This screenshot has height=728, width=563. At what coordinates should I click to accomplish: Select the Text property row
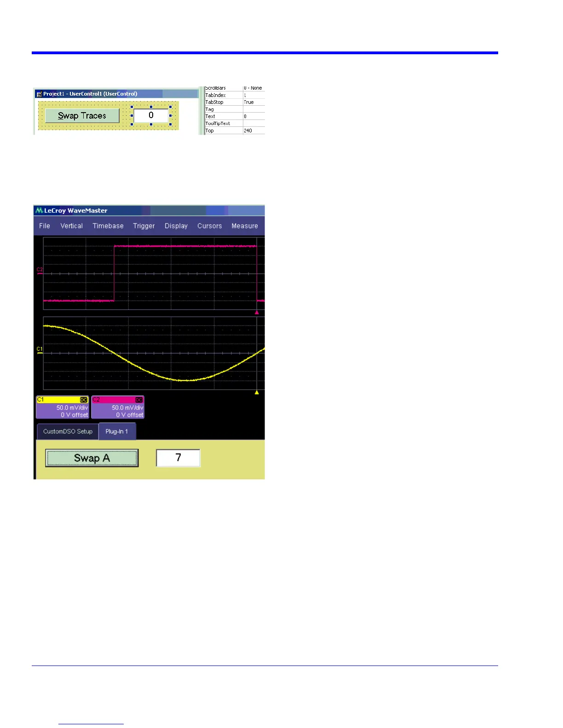(235, 116)
